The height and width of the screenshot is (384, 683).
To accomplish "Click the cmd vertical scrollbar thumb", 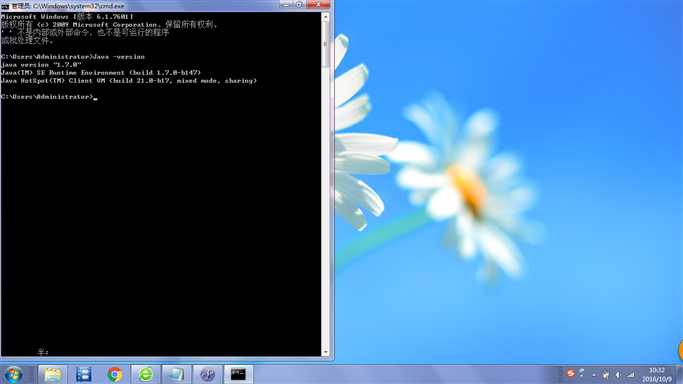I will point(325,44).
